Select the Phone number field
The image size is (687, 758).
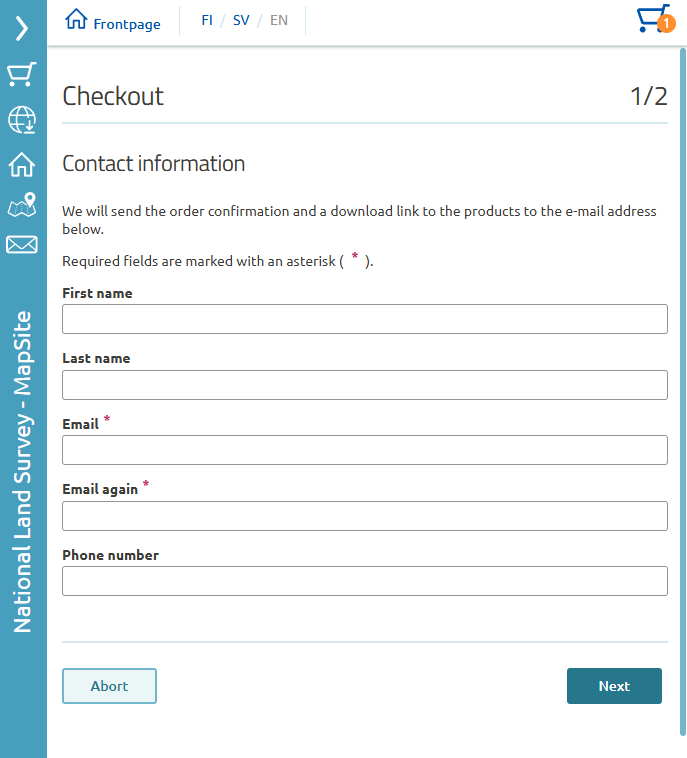pyautogui.click(x=365, y=581)
